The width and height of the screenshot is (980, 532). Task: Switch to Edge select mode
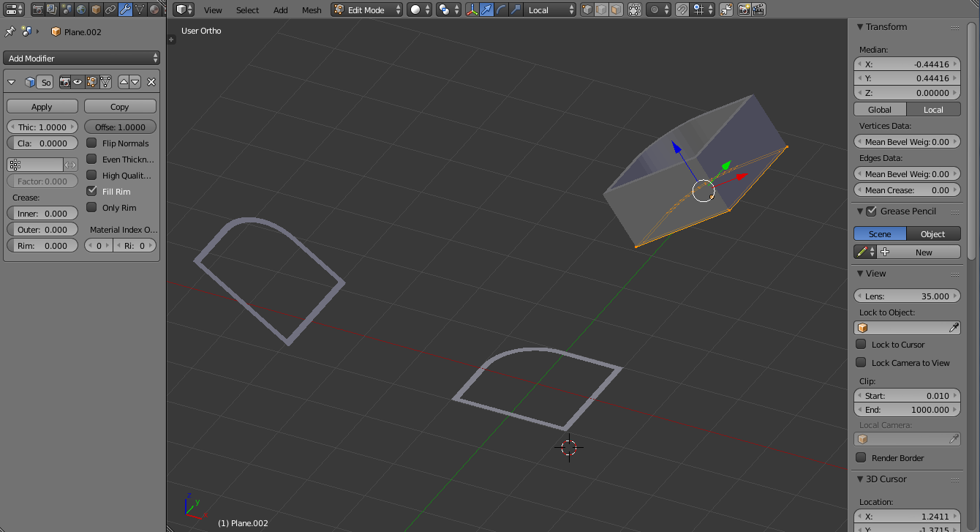coord(602,10)
